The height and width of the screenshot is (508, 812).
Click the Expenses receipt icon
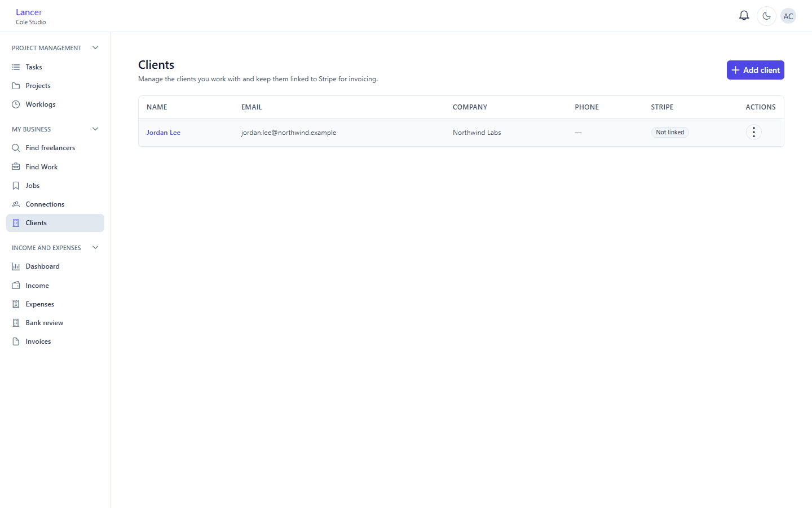(x=16, y=304)
